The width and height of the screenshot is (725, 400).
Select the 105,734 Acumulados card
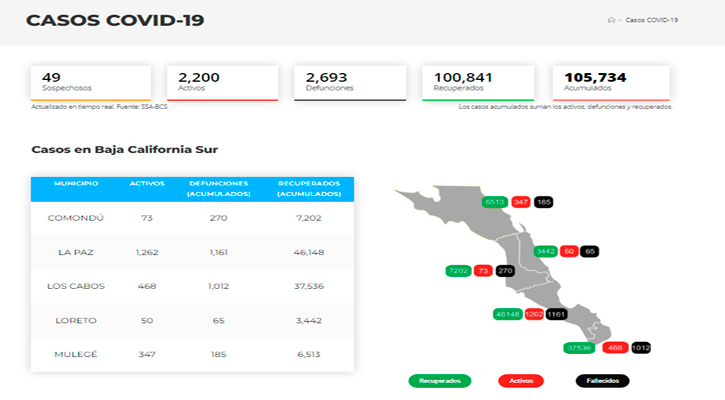click(611, 83)
